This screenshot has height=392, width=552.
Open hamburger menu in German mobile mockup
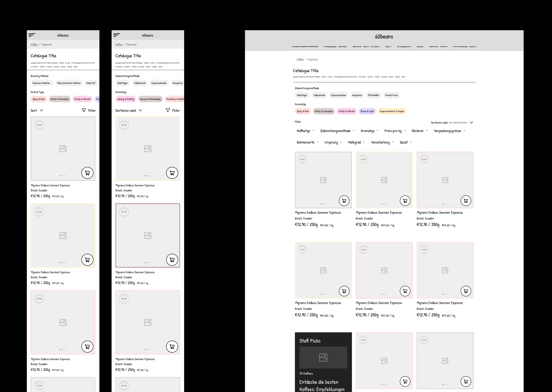[117, 35]
